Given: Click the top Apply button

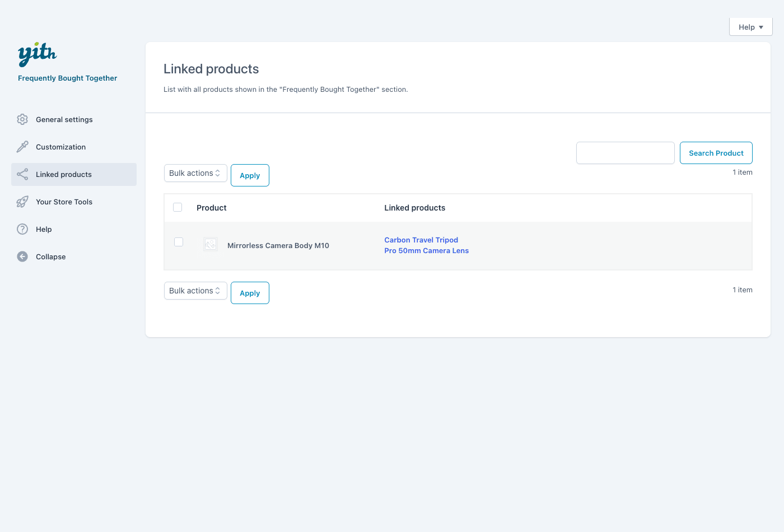Looking at the screenshot, I should click(x=250, y=175).
